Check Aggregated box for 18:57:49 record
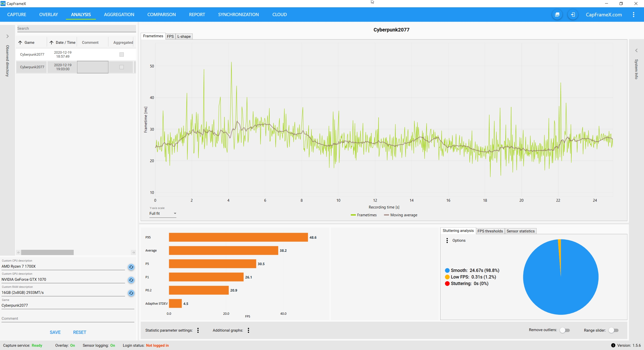This screenshot has height=350, width=644. click(122, 54)
